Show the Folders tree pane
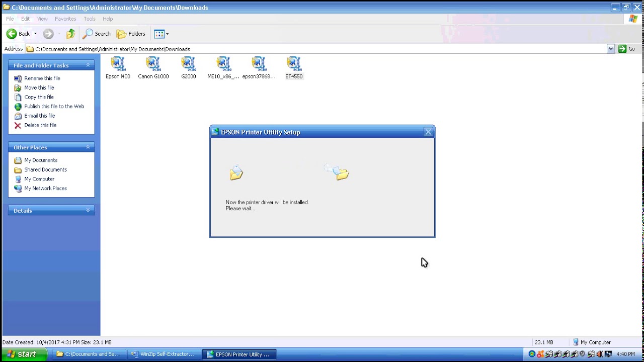 point(131,34)
